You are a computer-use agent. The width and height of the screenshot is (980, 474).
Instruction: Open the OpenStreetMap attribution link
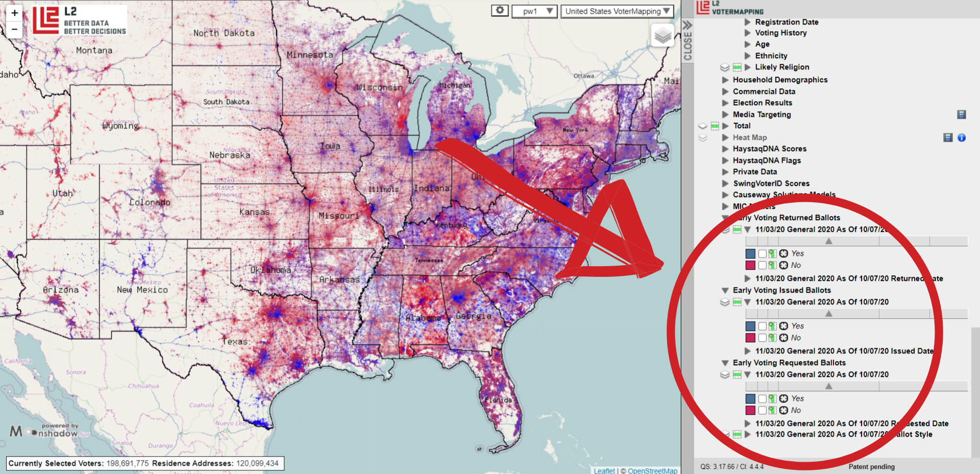652,470
